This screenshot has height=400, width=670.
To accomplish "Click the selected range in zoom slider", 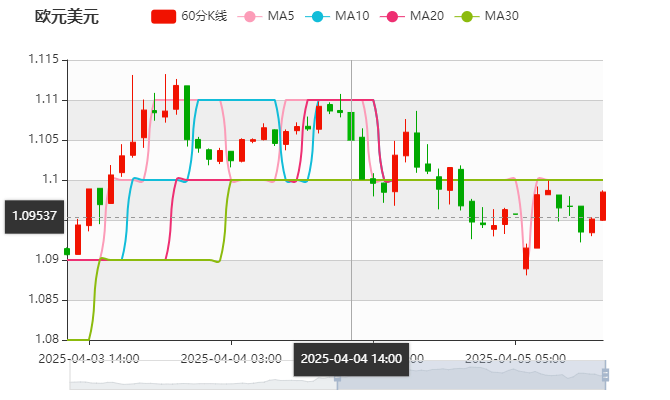I will pyautogui.click(x=470, y=375).
